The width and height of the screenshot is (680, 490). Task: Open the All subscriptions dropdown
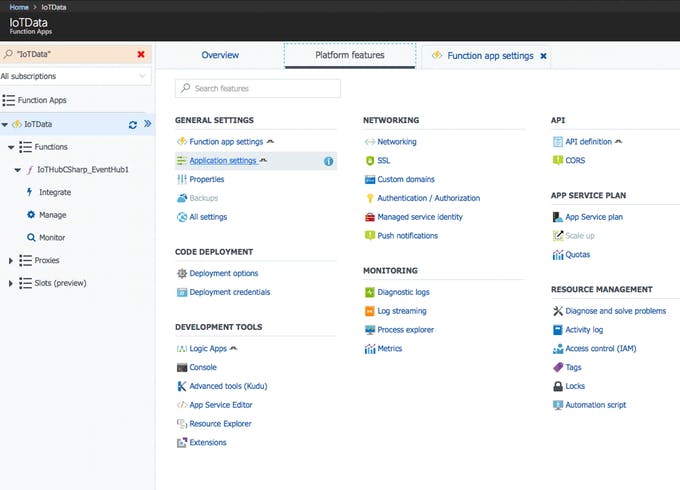pyautogui.click(x=74, y=76)
